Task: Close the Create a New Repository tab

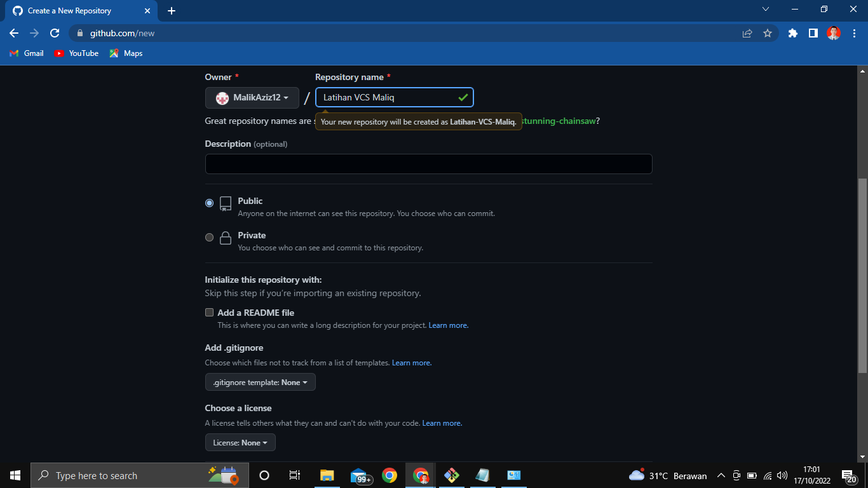Action: (148, 11)
